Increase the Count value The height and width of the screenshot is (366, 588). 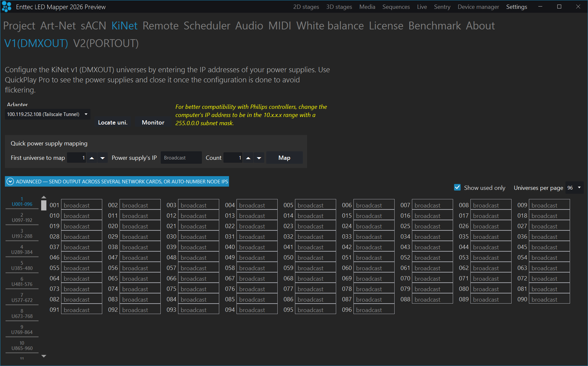tap(248, 158)
